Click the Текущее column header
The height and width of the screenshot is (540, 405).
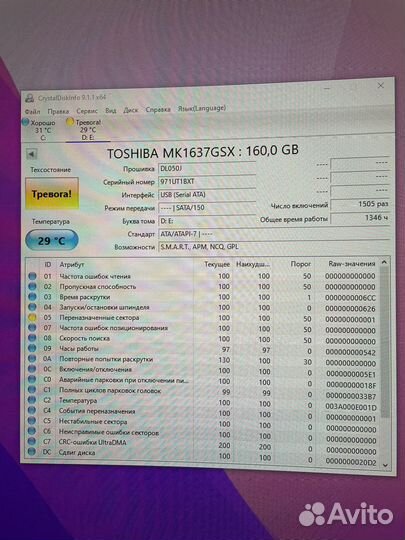[x=217, y=264]
